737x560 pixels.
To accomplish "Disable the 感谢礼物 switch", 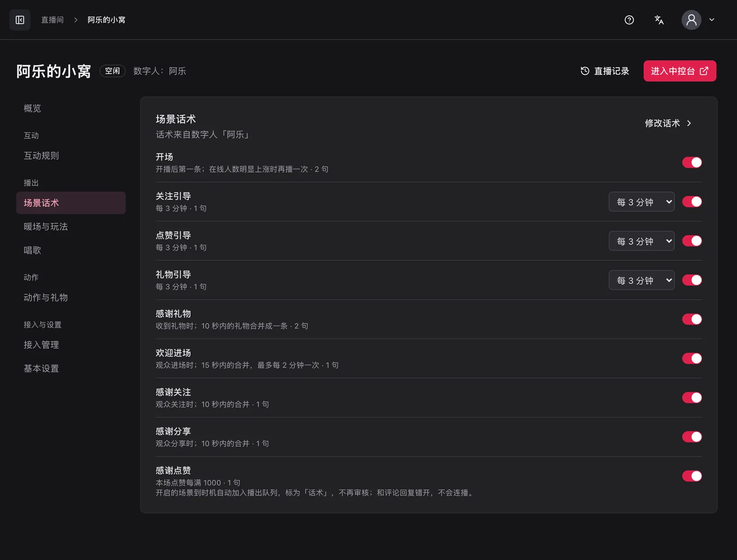I will [692, 319].
